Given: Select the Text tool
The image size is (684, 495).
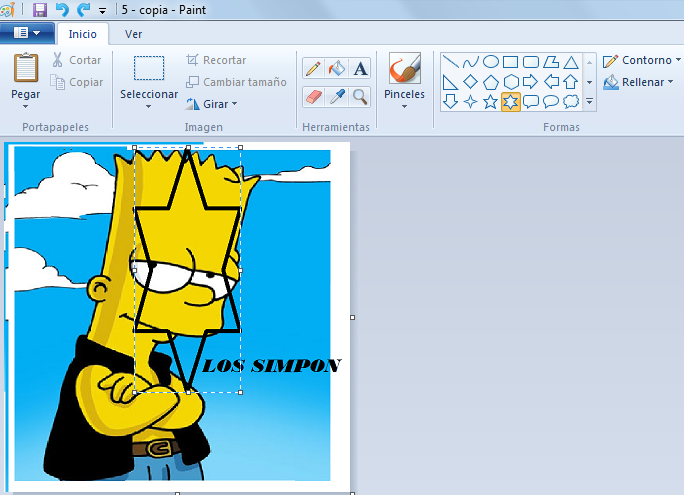Looking at the screenshot, I should pos(360,69).
